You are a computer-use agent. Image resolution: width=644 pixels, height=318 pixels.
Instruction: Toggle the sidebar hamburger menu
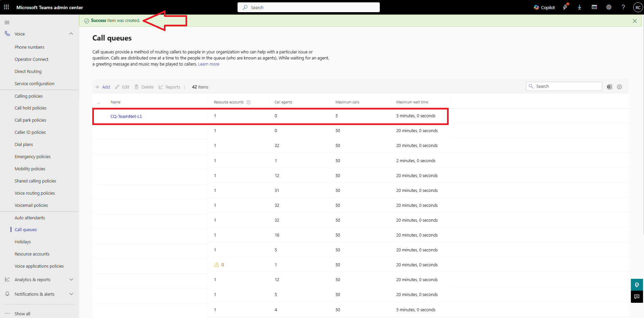tap(7, 23)
